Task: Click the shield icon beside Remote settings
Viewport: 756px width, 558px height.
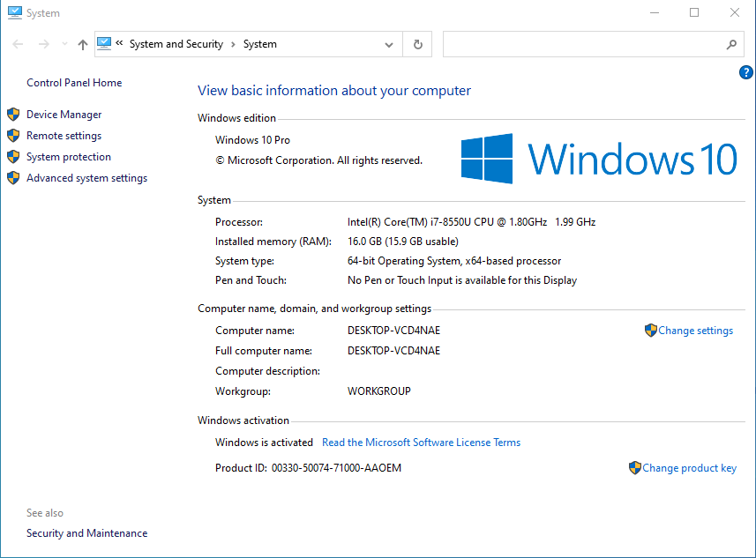Action: (13, 136)
